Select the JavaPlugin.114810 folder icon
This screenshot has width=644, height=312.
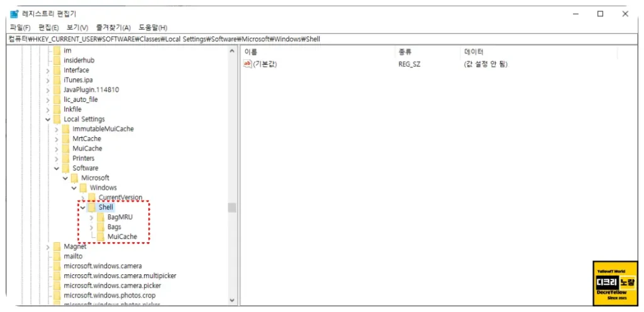point(57,90)
